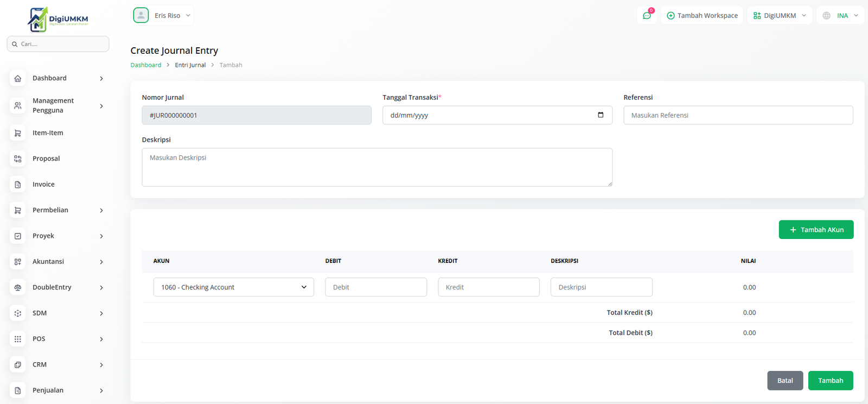Viewport: 868px width, 404px height.
Task: Go to Dashboard breadcrumb link
Action: click(x=146, y=65)
